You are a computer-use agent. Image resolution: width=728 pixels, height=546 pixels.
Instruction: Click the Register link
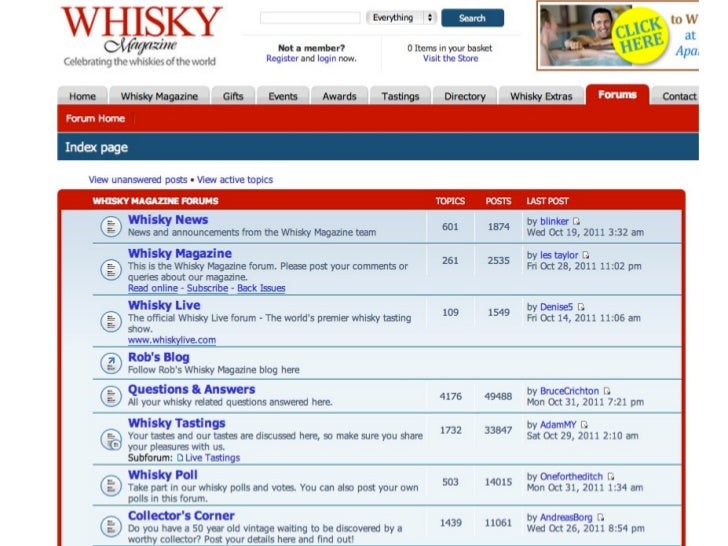click(282, 58)
